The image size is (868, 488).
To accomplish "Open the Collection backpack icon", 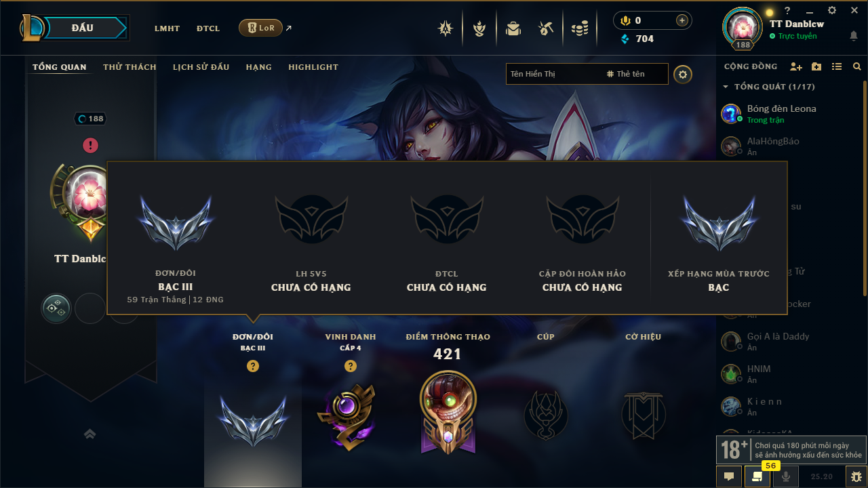I will 513,28.
